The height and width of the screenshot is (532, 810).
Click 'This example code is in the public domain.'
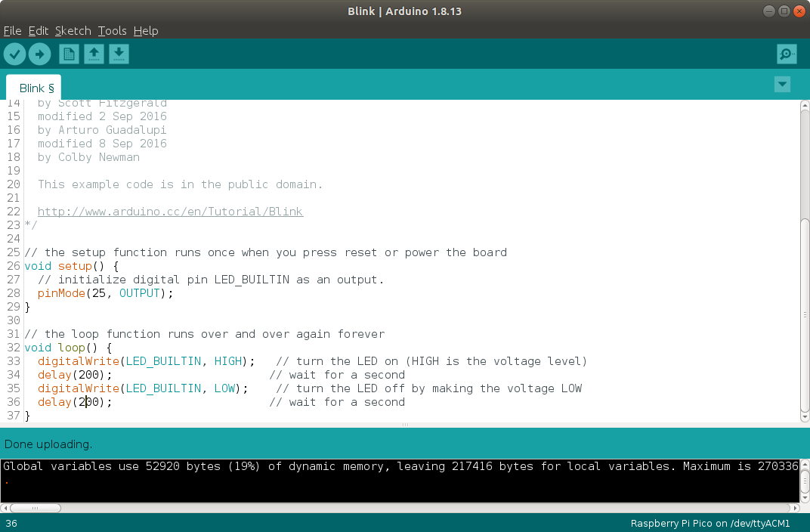(x=180, y=185)
